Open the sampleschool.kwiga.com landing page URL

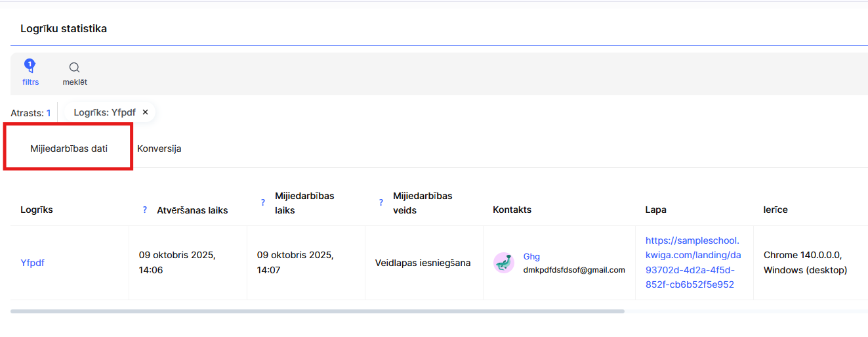(693, 263)
